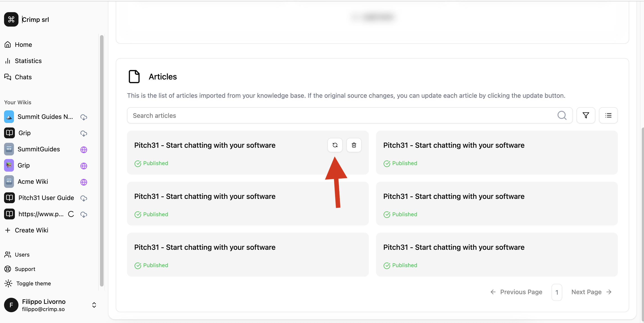Open the Crimp srl workspace menu

[x=36, y=20]
